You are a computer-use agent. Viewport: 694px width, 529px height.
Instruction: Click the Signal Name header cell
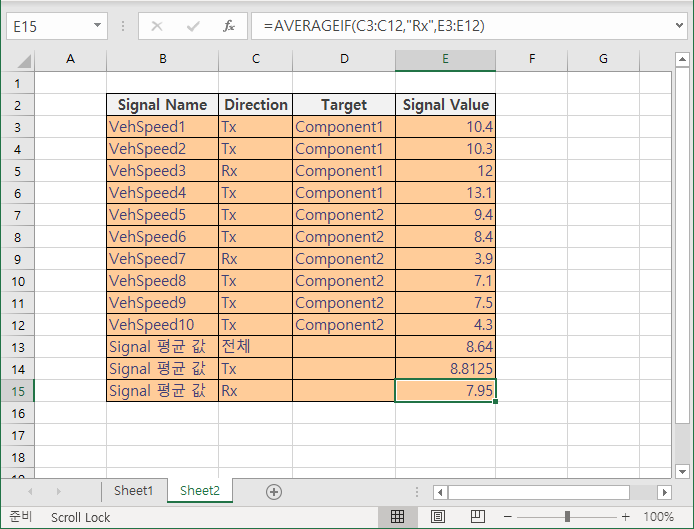click(x=162, y=105)
